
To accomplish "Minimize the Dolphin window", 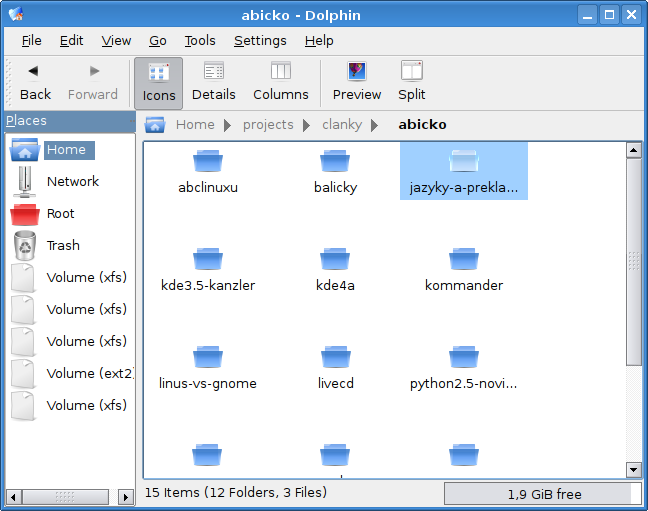I will click(x=587, y=15).
